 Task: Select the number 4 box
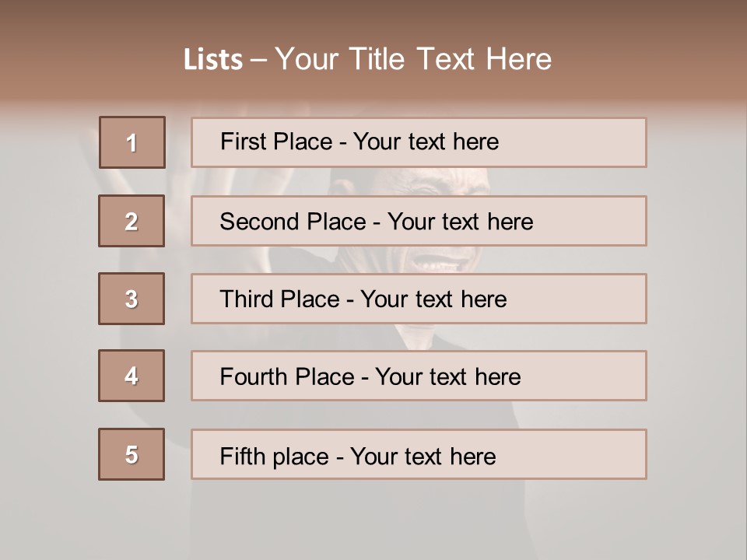tap(132, 376)
